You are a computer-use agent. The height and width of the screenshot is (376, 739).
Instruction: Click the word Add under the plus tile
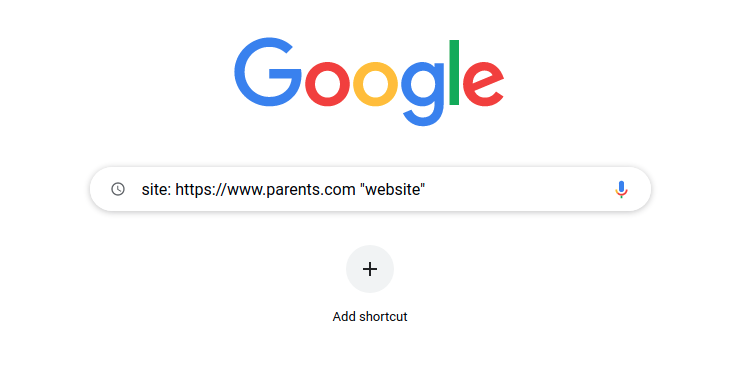coord(345,317)
